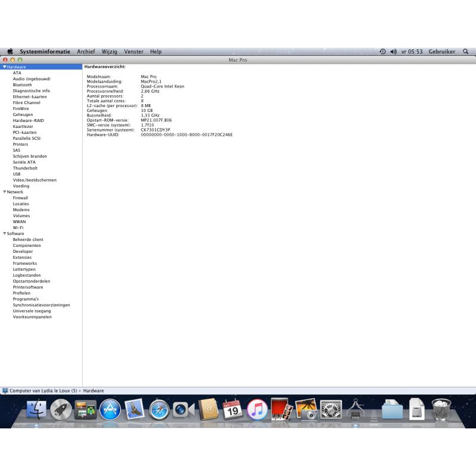The height and width of the screenshot is (476, 476).
Task: Open the Archief menu
Action: (x=86, y=52)
